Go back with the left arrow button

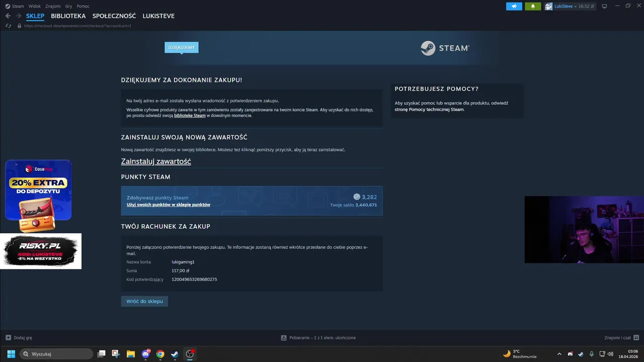tap(8, 16)
